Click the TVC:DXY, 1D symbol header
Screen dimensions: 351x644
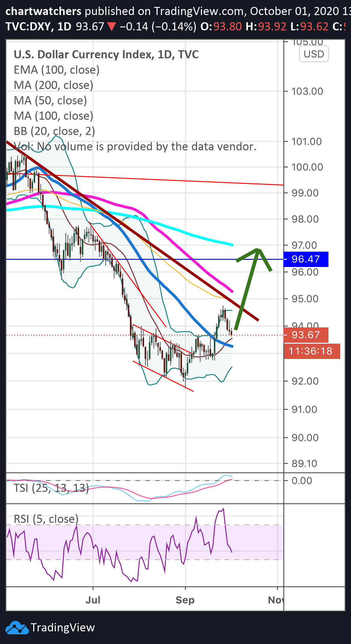click(38, 26)
